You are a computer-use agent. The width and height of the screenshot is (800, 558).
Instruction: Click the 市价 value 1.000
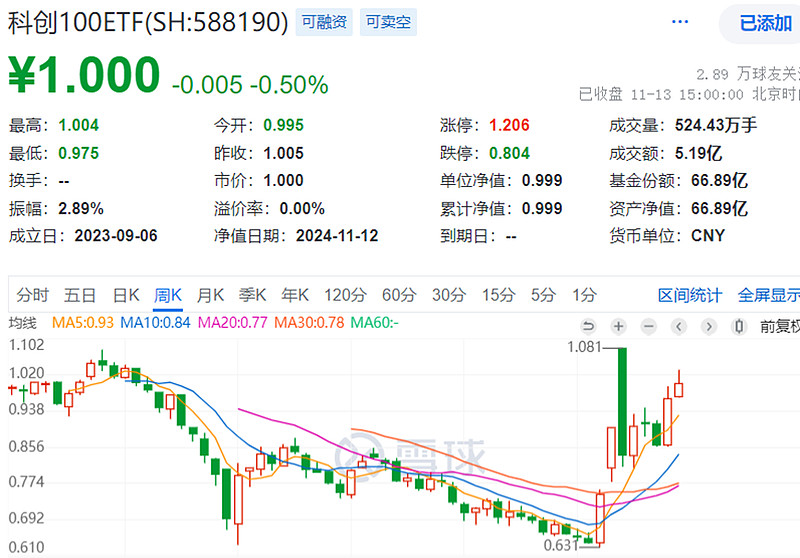[284, 180]
